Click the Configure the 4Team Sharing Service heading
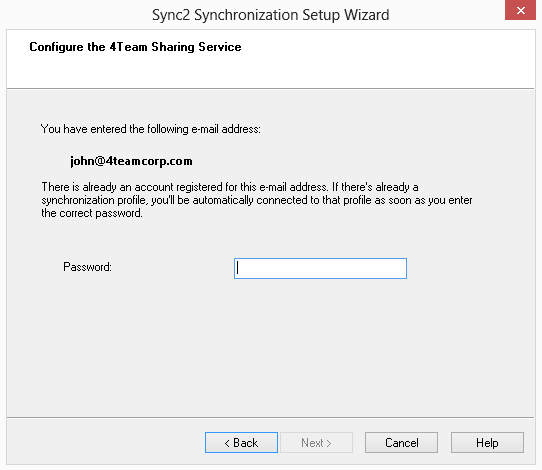Image resolution: width=542 pixels, height=470 pixels. pyautogui.click(x=135, y=47)
